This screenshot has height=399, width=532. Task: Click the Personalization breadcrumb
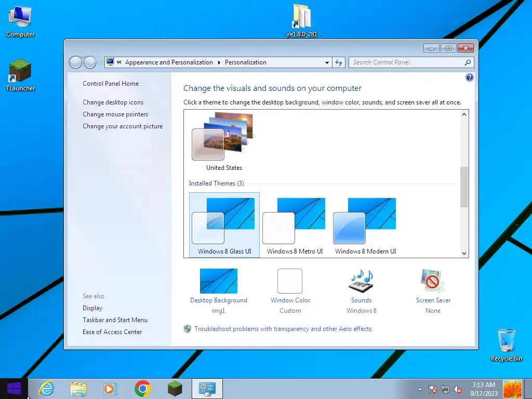point(246,62)
